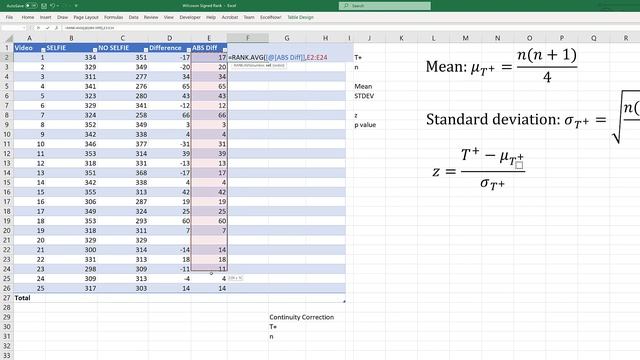Image resolution: width=640 pixels, height=360 pixels.
Task: Open the Draw ribbon tab
Action: click(x=62, y=17)
